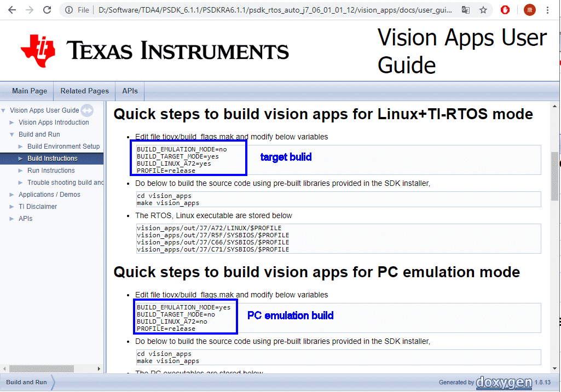The width and height of the screenshot is (561, 392).
Task: Click the doxygen sync navigation icon
Action: [87, 110]
